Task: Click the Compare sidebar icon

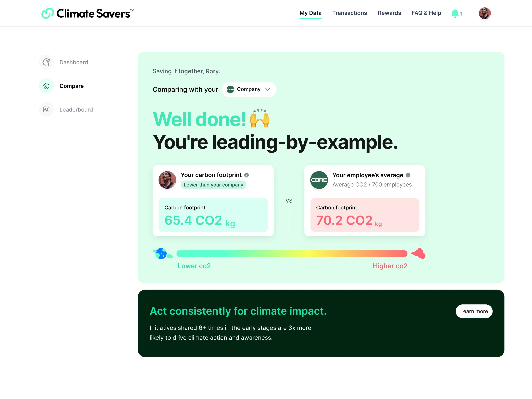Action: click(x=46, y=86)
